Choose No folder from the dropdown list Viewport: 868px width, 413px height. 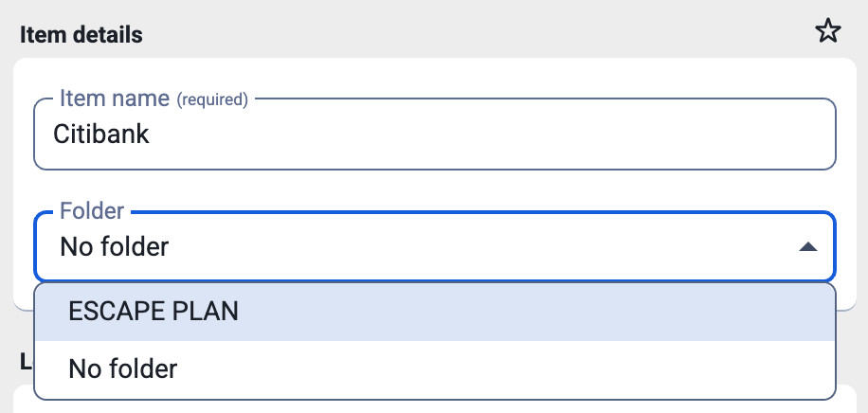click(x=122, y=368)
